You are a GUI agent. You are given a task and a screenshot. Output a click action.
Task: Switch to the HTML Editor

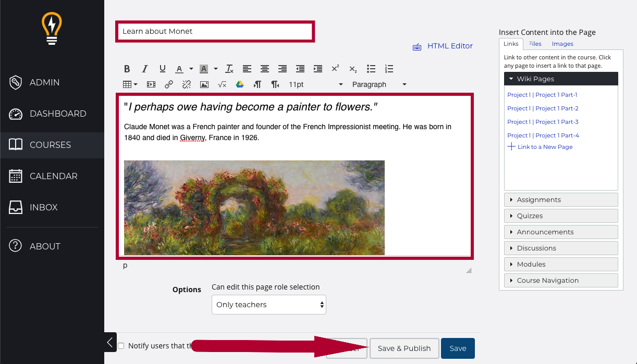[x=443, y=46]
